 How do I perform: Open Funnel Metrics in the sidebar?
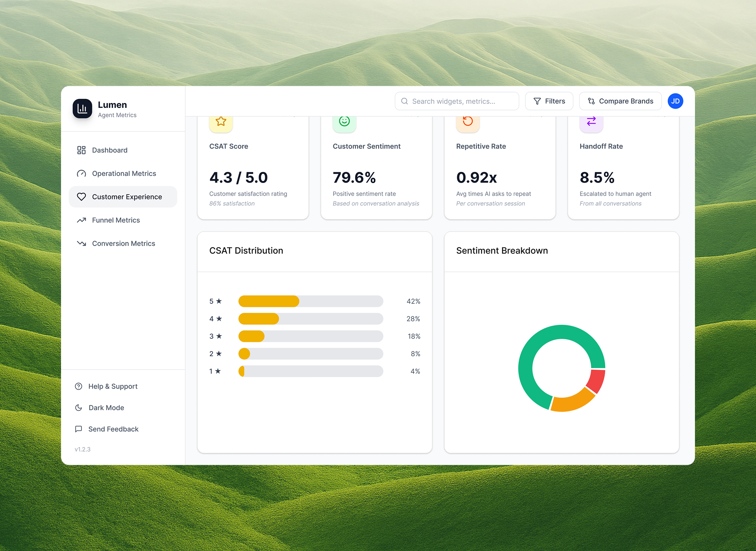click(116, 220)
